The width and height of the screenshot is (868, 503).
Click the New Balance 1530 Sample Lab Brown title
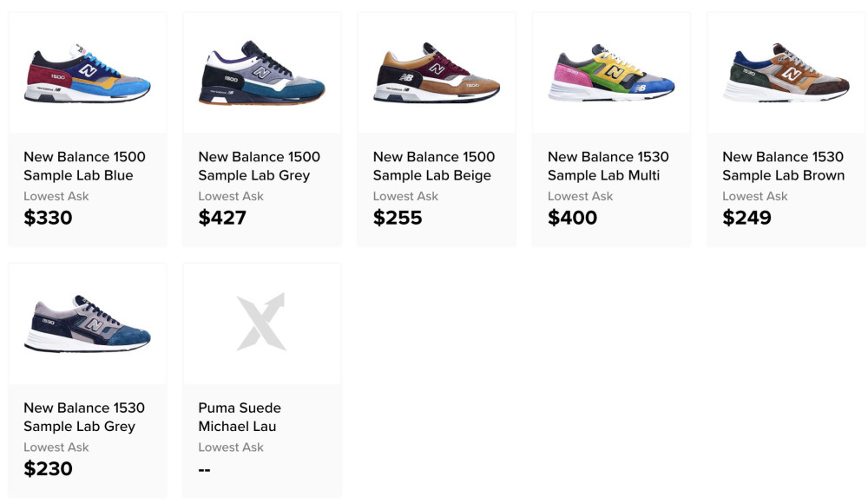pos(783,166)
